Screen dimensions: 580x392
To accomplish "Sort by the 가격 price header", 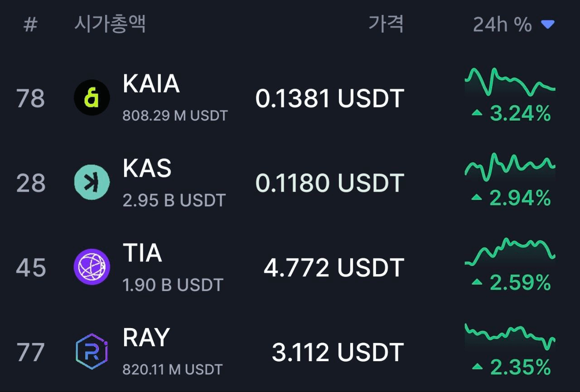I will [386, 24].
